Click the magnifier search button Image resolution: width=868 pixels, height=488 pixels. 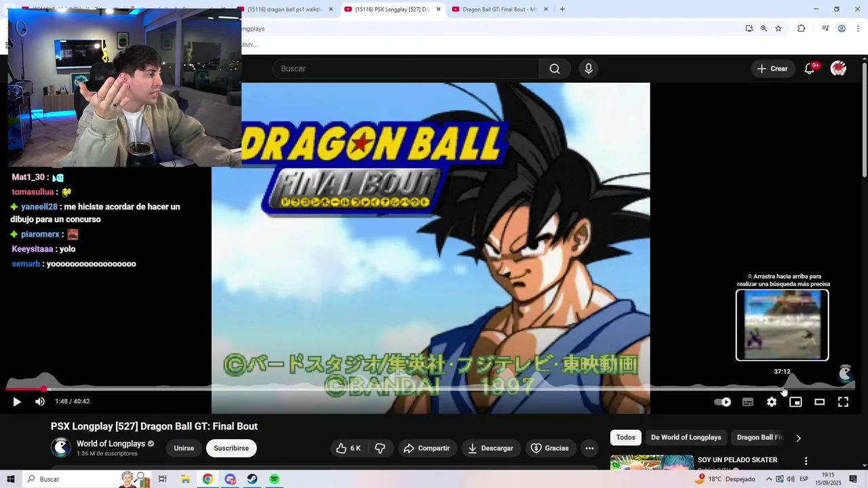pyautogui.click(x=555, y=68)
